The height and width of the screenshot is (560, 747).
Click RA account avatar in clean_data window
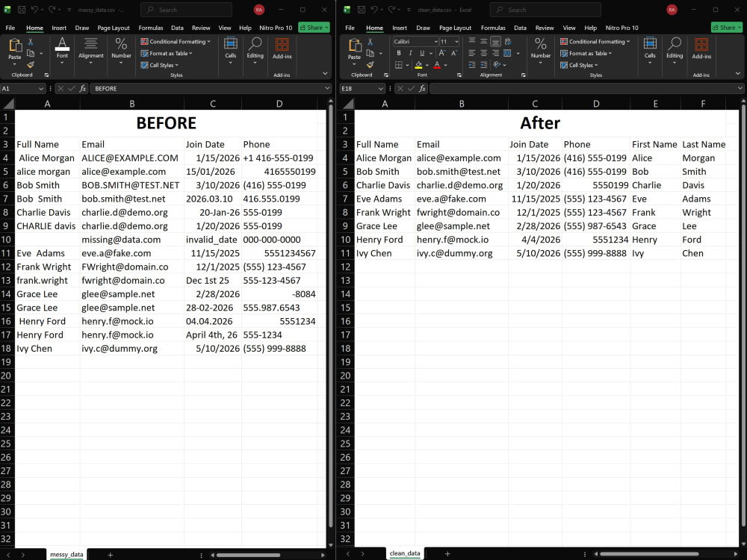pos(672,10)
